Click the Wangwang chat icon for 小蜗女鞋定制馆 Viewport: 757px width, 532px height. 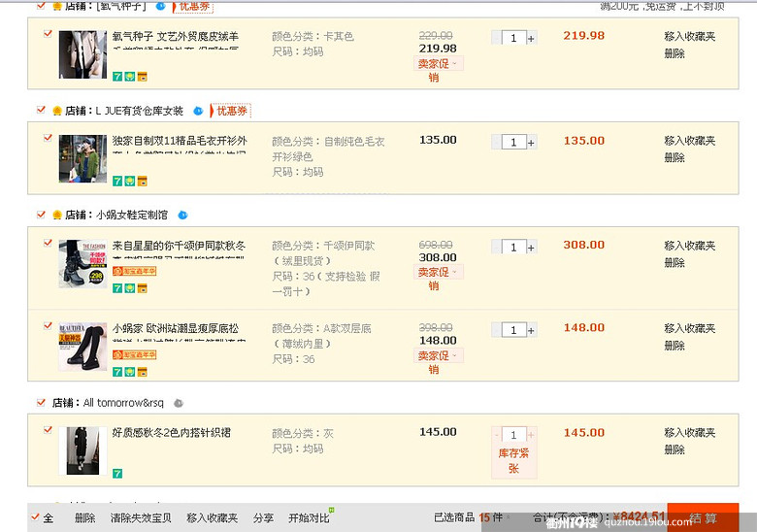pos(182,216)
